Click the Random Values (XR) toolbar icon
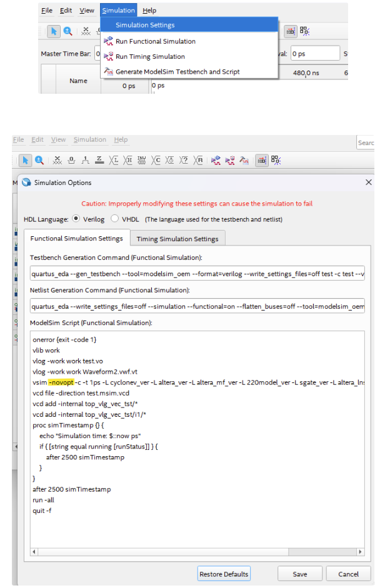 (x=199, y=161)
